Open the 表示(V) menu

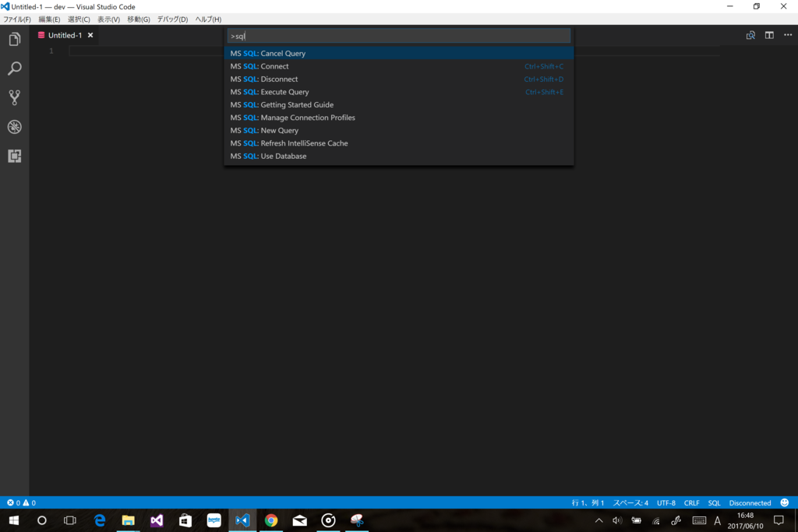point(108,19)
